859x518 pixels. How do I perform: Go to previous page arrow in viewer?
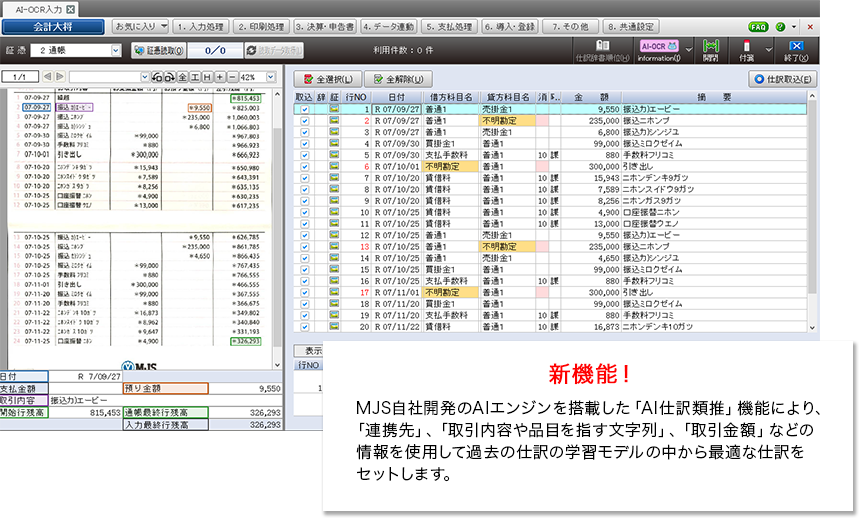48,77
